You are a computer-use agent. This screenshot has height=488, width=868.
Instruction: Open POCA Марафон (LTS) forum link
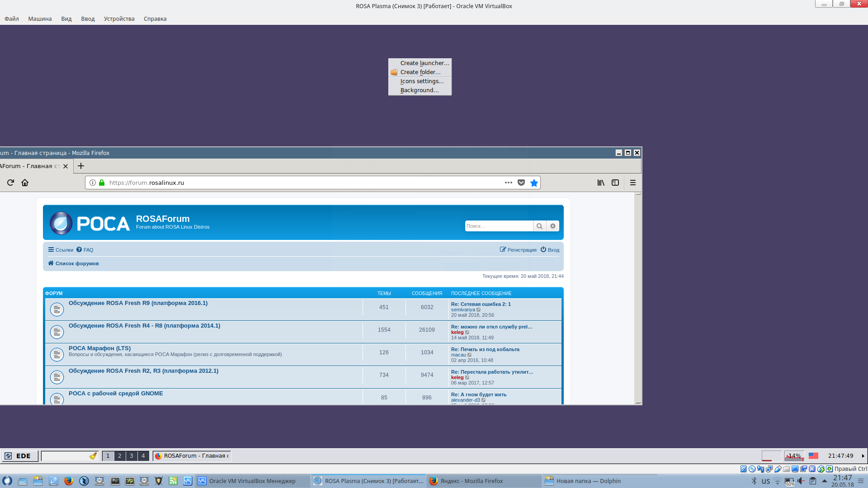click(x=99, y=348)
